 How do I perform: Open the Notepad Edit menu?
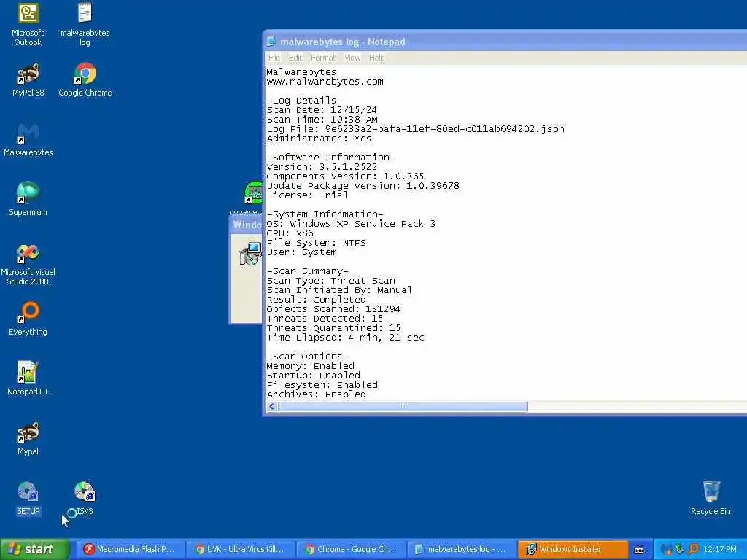point(295,58)
